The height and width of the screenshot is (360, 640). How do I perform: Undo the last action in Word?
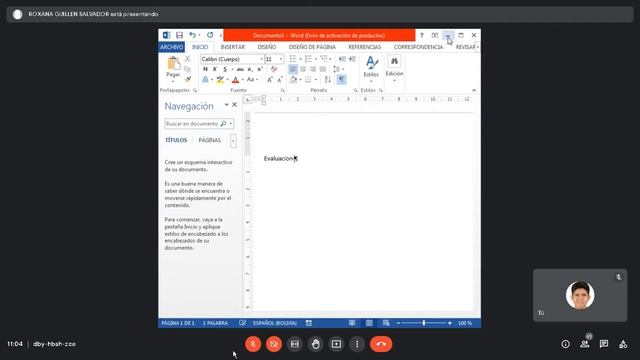click(192, 35)
